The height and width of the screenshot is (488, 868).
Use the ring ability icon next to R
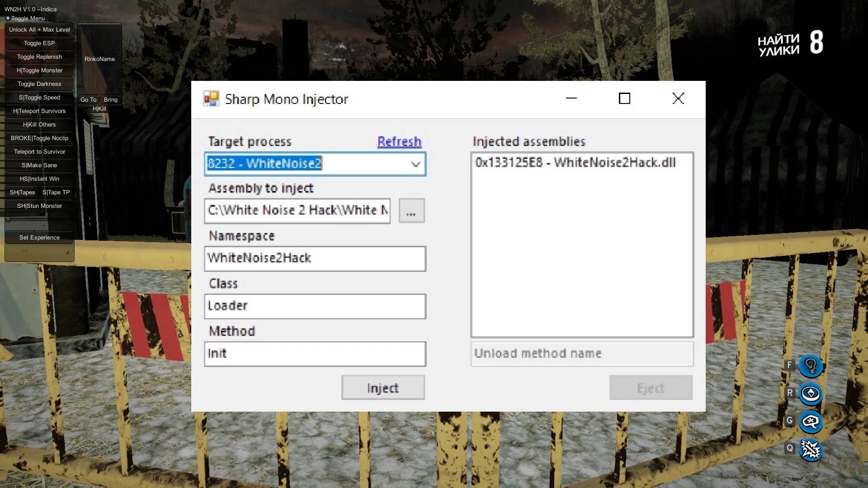coord(811,394)
